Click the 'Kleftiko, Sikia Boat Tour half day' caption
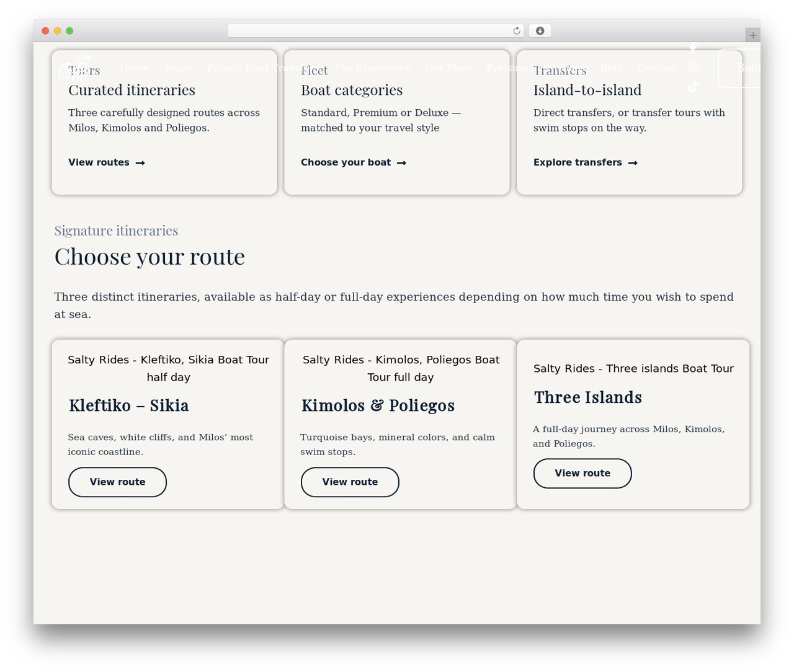 tap(168, 368)
